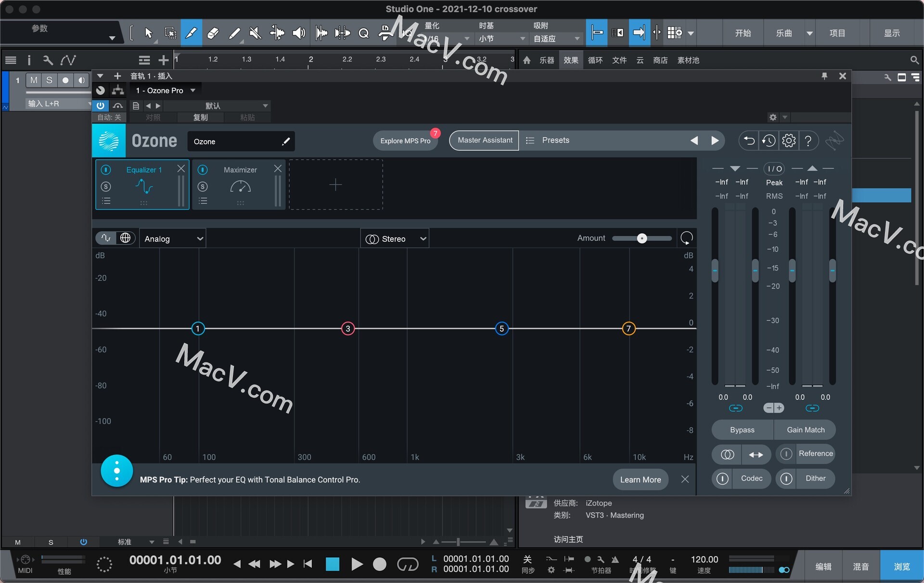Toggle monitor on track 1
This screenshot has width=924, height=583.
tap(81, 80)
